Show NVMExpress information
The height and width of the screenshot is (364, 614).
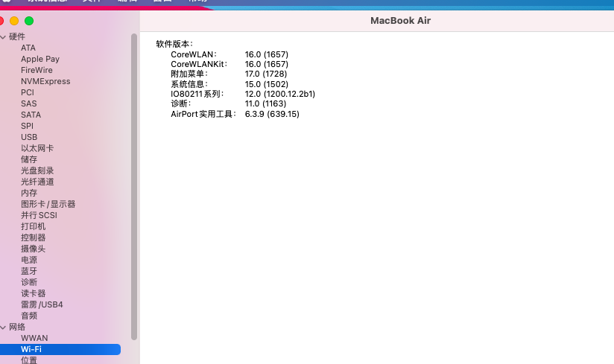(45, 81)
